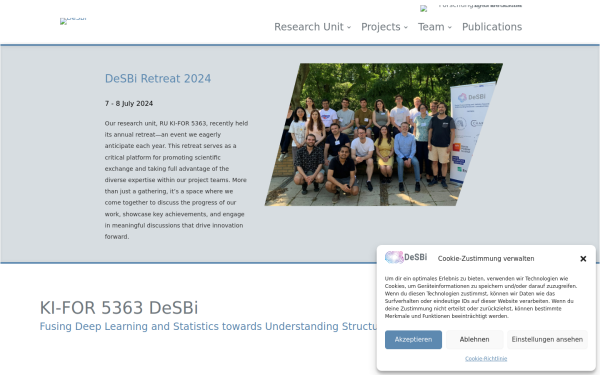600x375 pixels.
Task: Accept cookies with the Akzeptieren button
Action: pyautogui.click(x=413, y=339)
